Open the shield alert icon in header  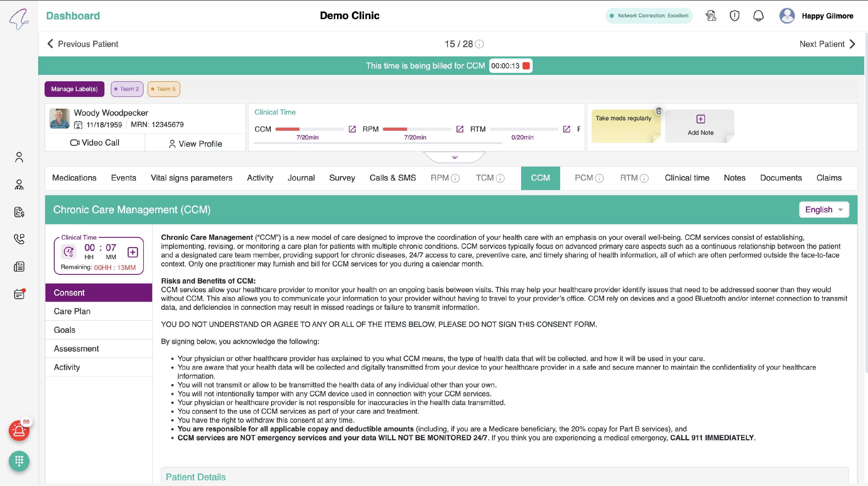click(735, 16)
